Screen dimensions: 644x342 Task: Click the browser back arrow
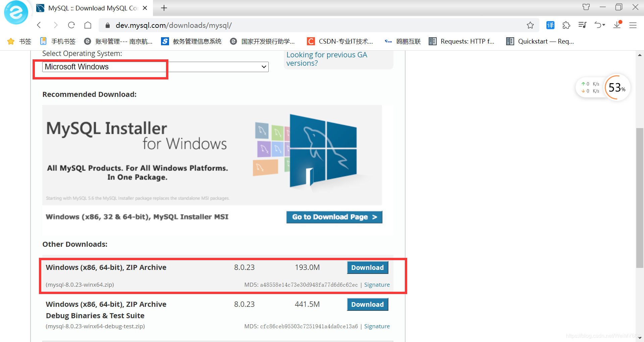pyautogui.click(x=39, y=25)
